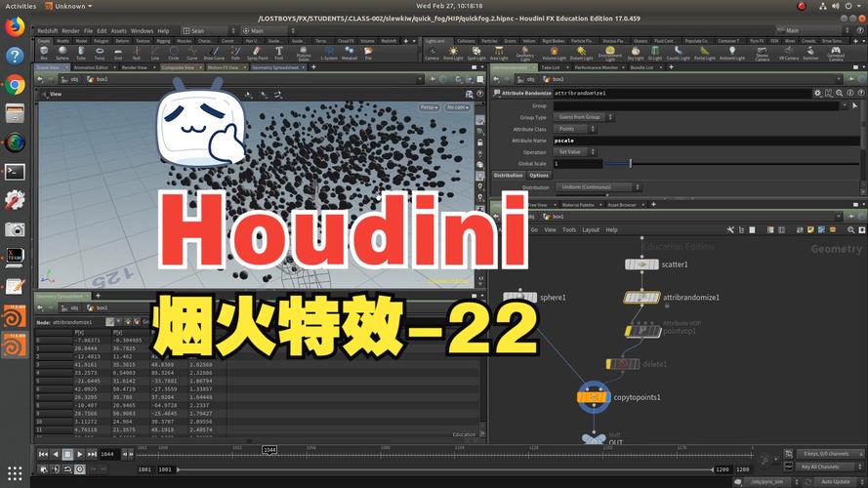Open the Persp viewport dropdown

[x=429, y=107]
